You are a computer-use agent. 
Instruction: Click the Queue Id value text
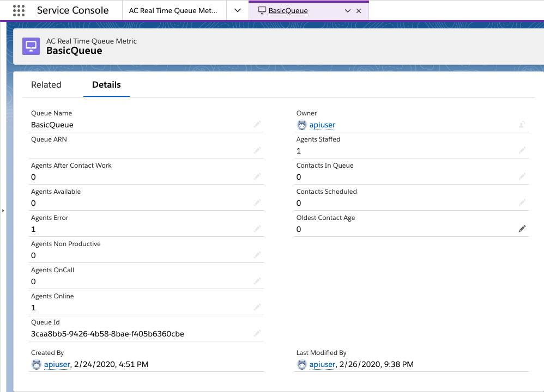[x=107, y=334]
